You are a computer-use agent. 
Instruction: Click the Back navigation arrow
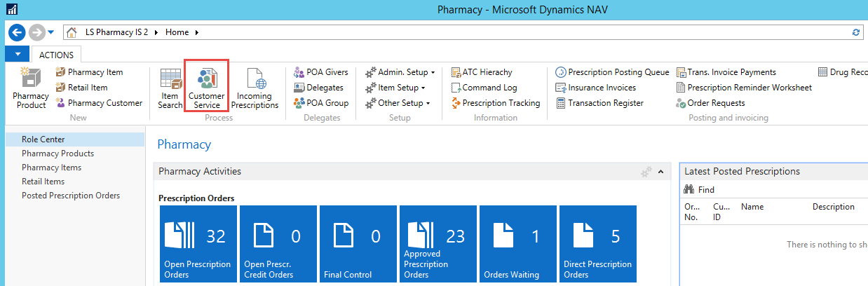[x=18, y=32]
